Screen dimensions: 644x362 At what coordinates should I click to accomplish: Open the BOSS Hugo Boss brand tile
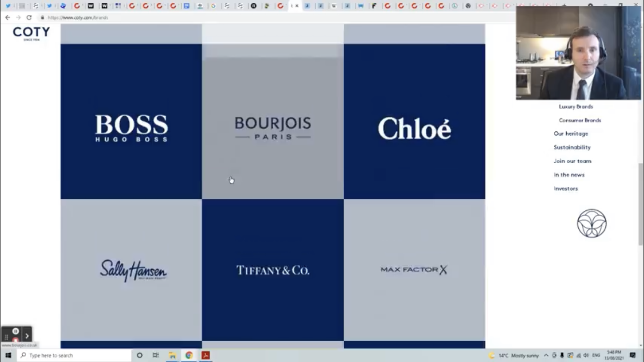[x=131, y=121]
